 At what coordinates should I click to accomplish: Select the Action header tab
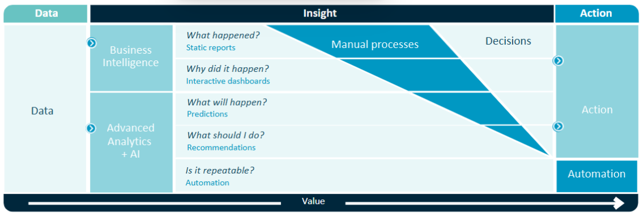[x=597, y=14]
